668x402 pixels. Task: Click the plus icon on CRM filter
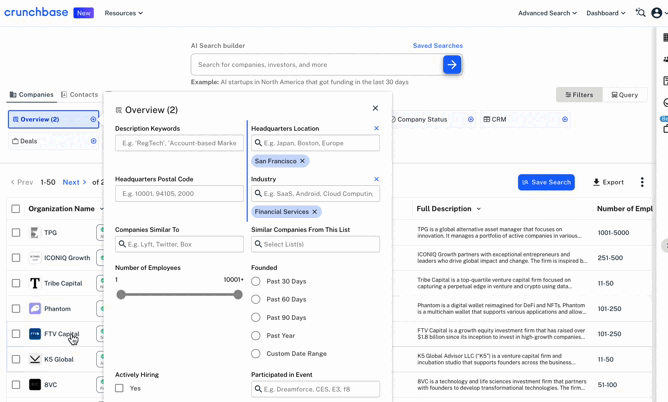[565, 119]
